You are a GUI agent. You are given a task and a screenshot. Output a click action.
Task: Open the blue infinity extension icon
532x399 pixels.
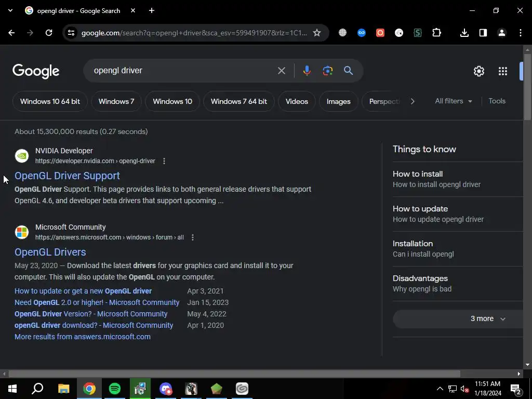click(362, 33)
